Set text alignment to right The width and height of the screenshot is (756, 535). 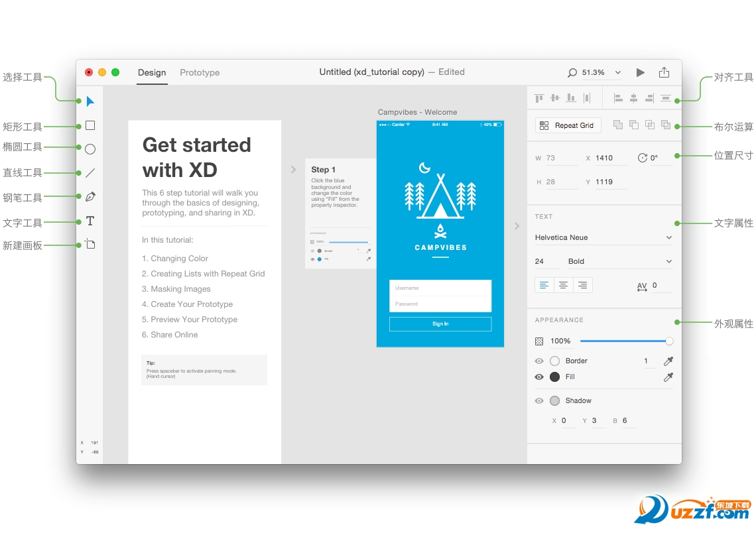582,285
